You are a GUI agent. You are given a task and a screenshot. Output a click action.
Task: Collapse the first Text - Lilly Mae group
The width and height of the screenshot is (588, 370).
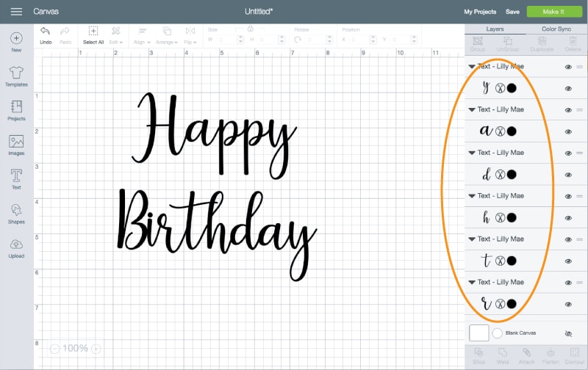(x=472, y=67)
